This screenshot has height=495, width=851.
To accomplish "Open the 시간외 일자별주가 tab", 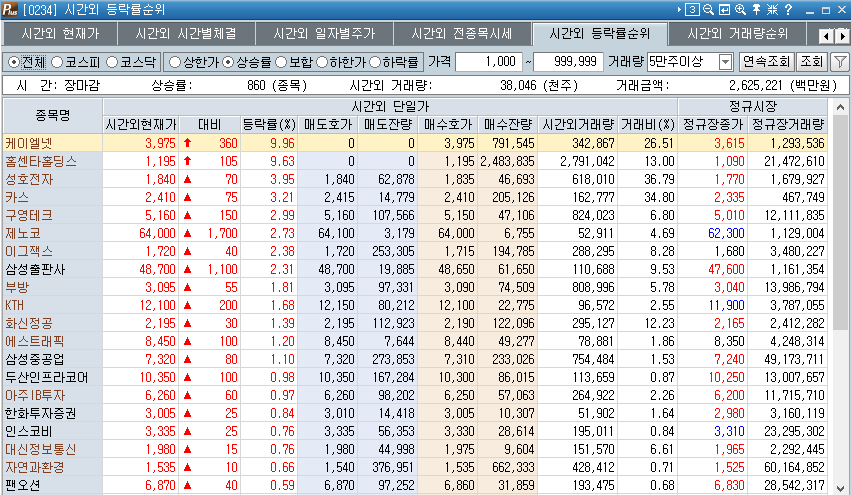I will (325, 34).
